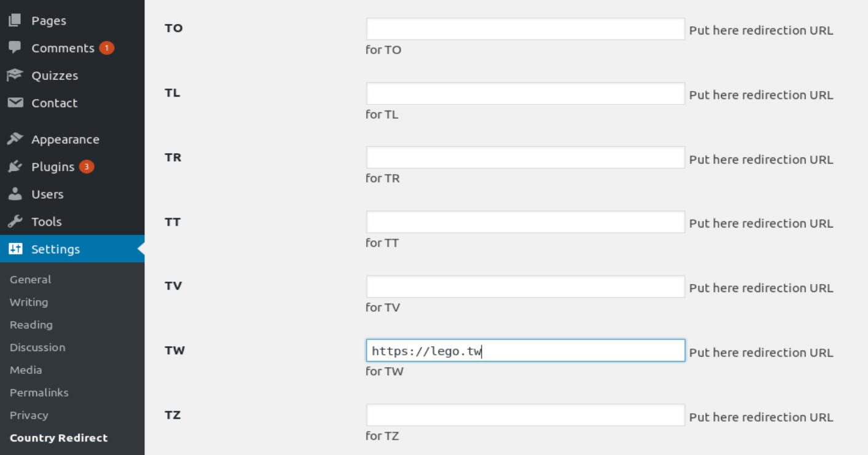Click the Plugins plug icon
Screen dimensions: 868x455
(x=15, y=167)
